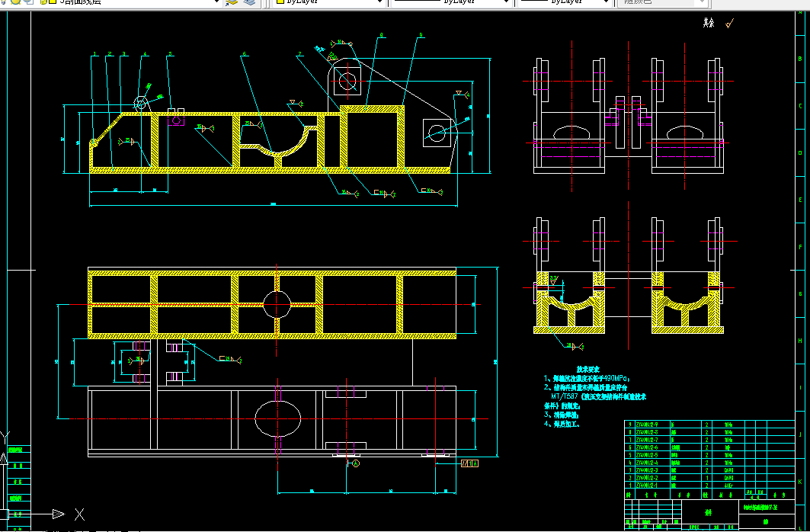The image size is (810, 532).
Task: Click the Layer Previous icon
Action: tap(249, 2)
